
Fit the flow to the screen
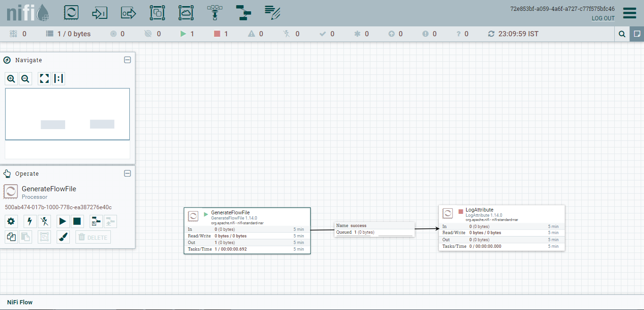point(44,79)
